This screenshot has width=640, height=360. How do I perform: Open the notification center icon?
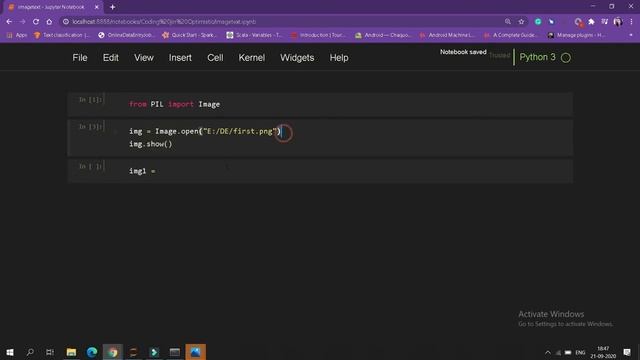pyautogui.click(x=627, y=352)
